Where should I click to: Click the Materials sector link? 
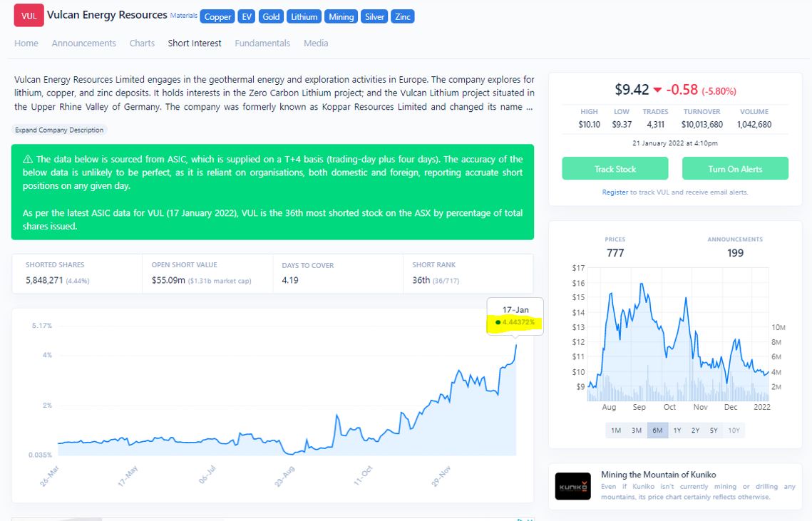183,15
